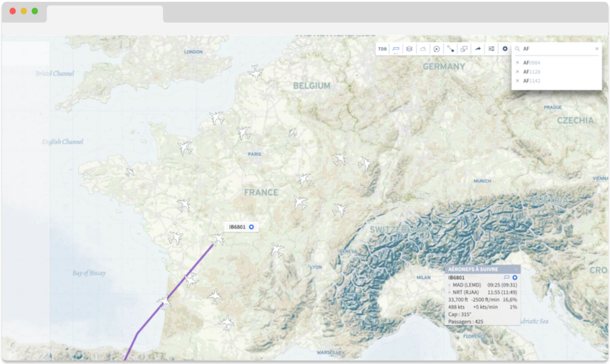Click the TDB toolbar button
The height and width of the screenshot is (364, 610).
(x=382, y=49)
